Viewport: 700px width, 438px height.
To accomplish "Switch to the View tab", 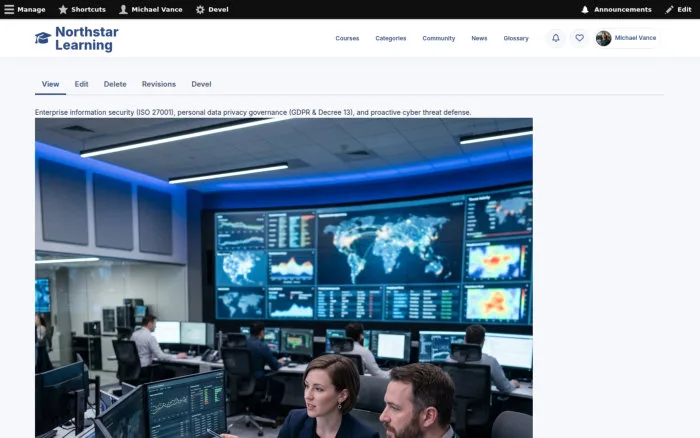I will click(50, 84).
